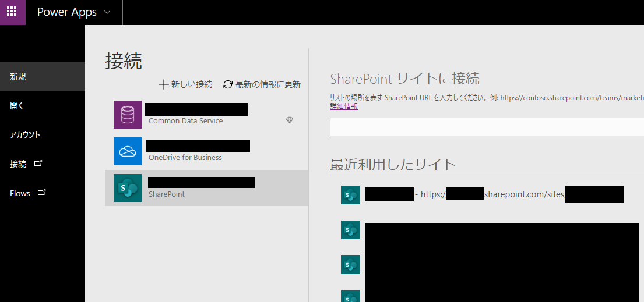The image size is (644, 302).
Task: Click external-link icon next to Flows
Action: click(x=41, y=193)
